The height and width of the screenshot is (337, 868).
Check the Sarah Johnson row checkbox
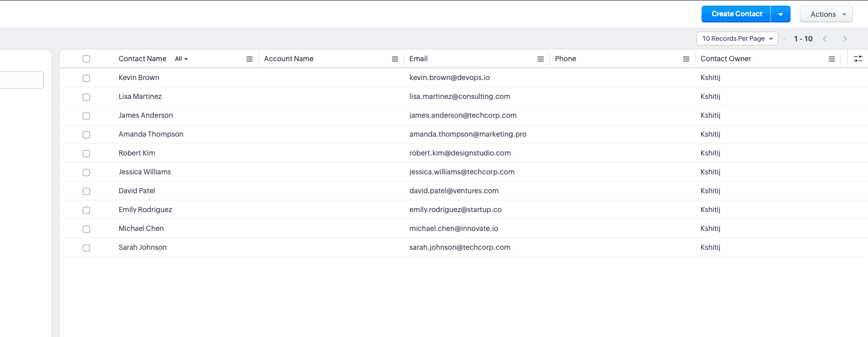(86, 248)
